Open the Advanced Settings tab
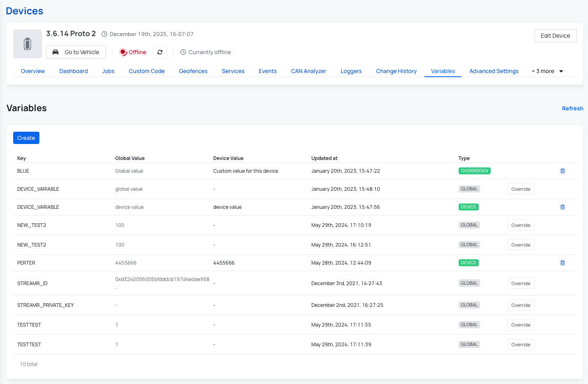588x384 pixels. pyautogui.click(x=494, y=71)
